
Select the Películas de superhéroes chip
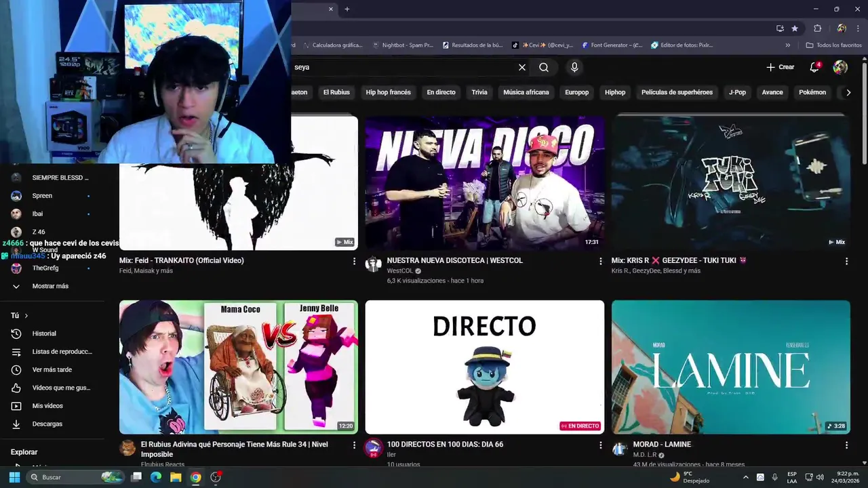[677, 92]
